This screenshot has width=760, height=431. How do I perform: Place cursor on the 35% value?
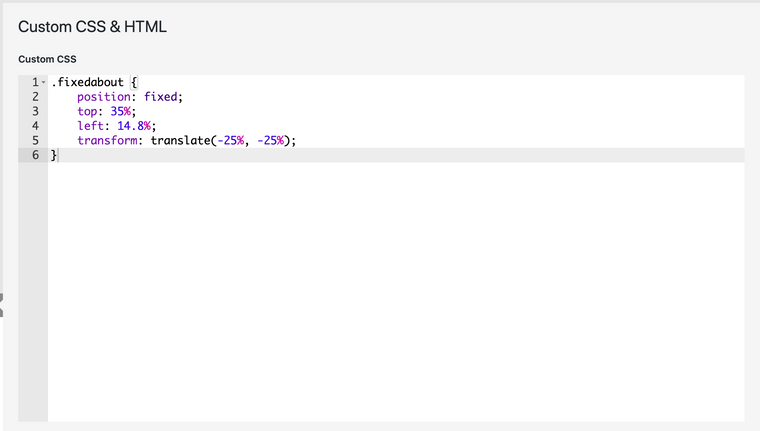pos(121,111)
